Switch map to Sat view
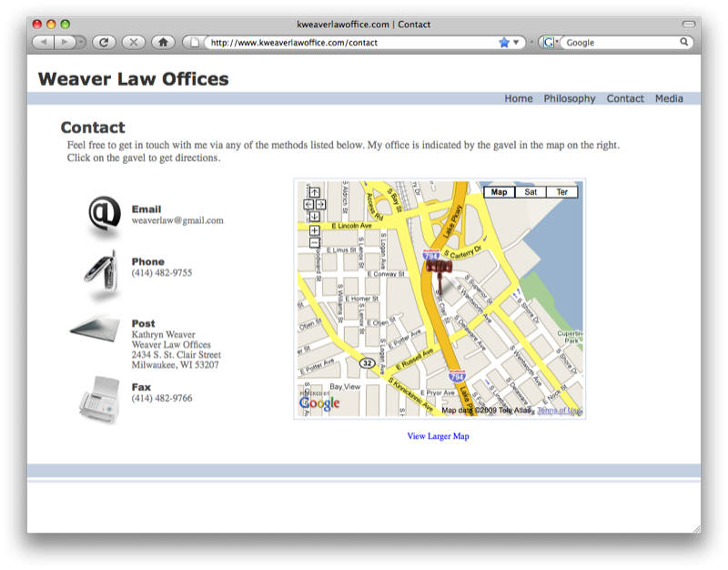Screen dimensions: 728x570 [531, 192]
